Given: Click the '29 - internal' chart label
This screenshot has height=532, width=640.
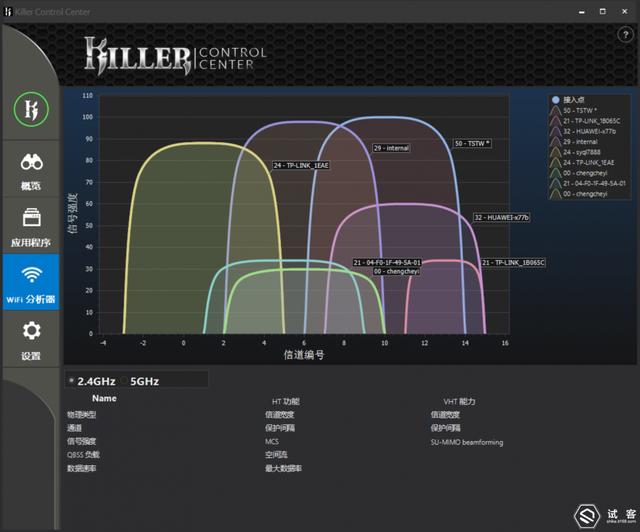Looking at the screenshot, I should pyautogui.click(x=391, y=148).
